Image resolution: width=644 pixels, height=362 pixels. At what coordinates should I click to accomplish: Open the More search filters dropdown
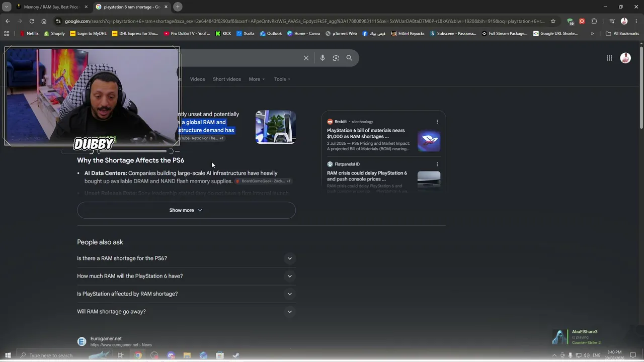[257, 79]
